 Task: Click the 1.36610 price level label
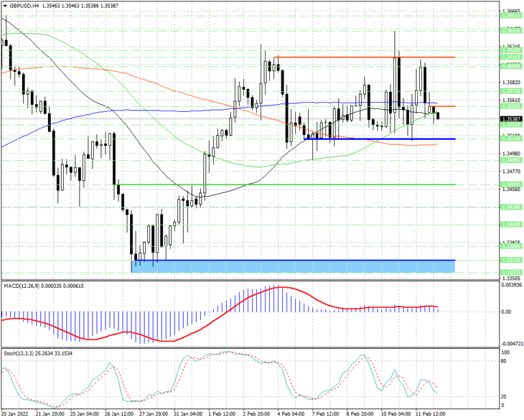pyautogui.click(x=511, y=16)
